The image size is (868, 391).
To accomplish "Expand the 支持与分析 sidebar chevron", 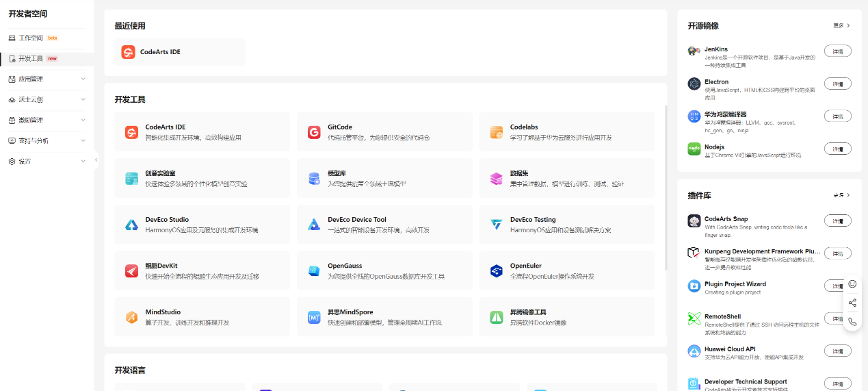I will 83,140.
